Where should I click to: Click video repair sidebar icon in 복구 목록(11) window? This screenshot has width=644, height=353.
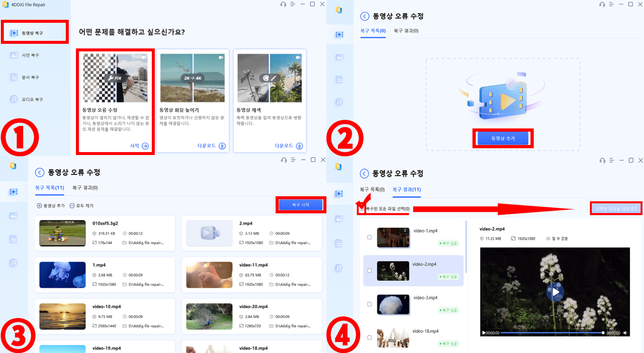click(13, 192)
